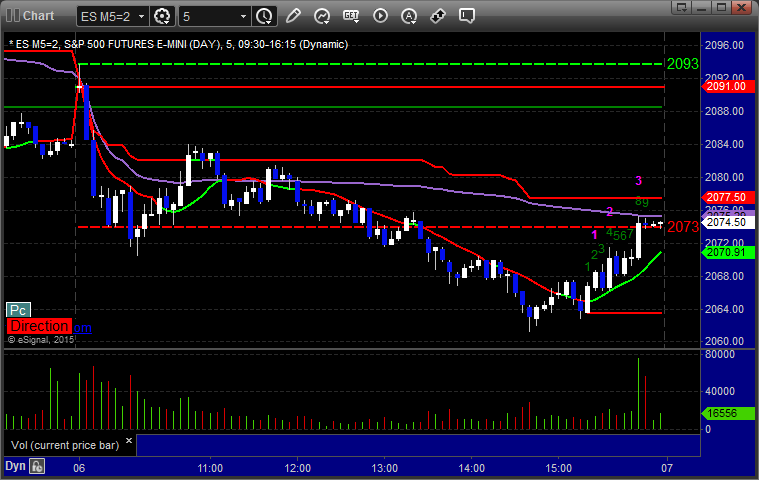This screenshot has width=759, height=480.
Task: Select the Vol (current price bar) tab
Action: tap(65, 445)
